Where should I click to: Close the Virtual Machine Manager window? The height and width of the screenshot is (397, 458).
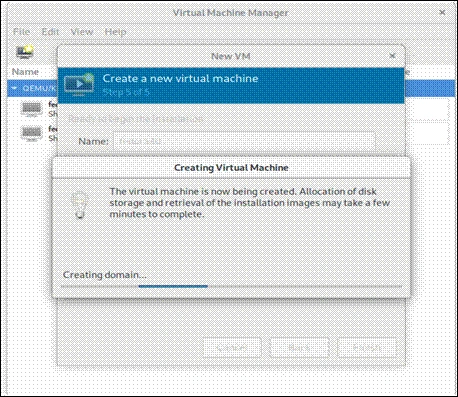pyautogui.click(x=442, y=13)
